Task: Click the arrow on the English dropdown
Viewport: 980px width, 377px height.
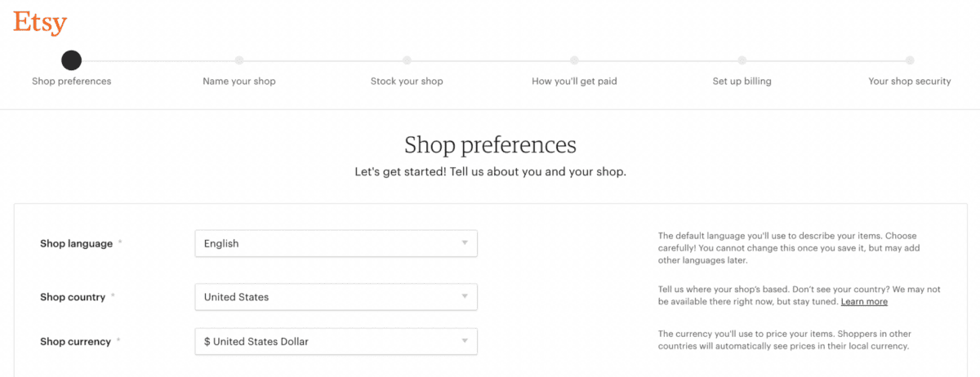Action: pyautogui.click(x=465, y=243)
